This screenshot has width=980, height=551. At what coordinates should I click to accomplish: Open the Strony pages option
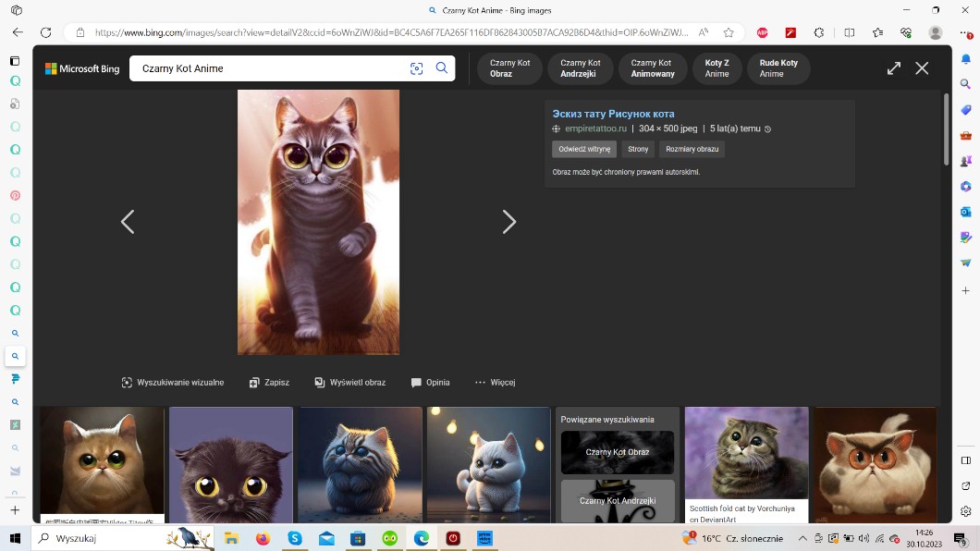point(638,149)
